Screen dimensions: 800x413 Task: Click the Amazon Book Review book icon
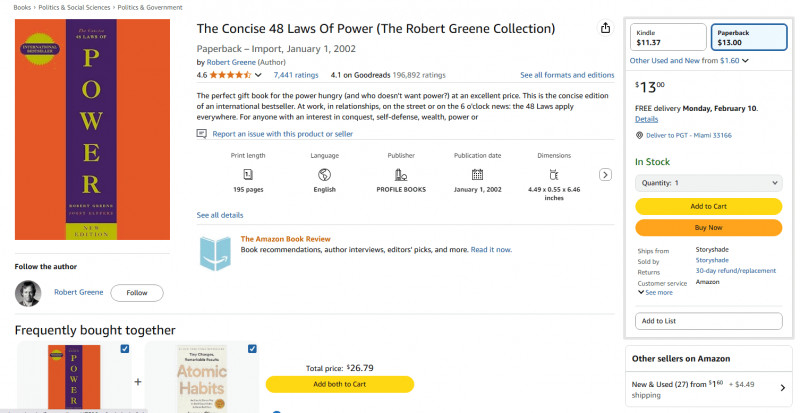pos(215,252)
